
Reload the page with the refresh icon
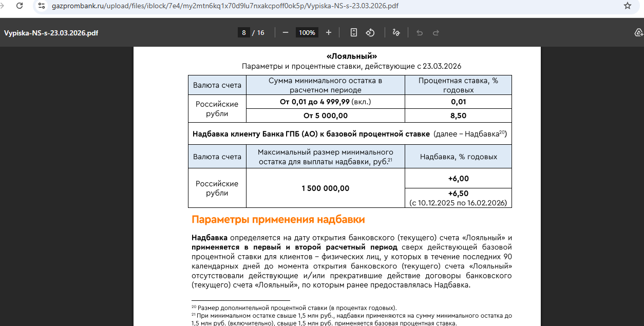pyautogui.click(x=20, y=6)
